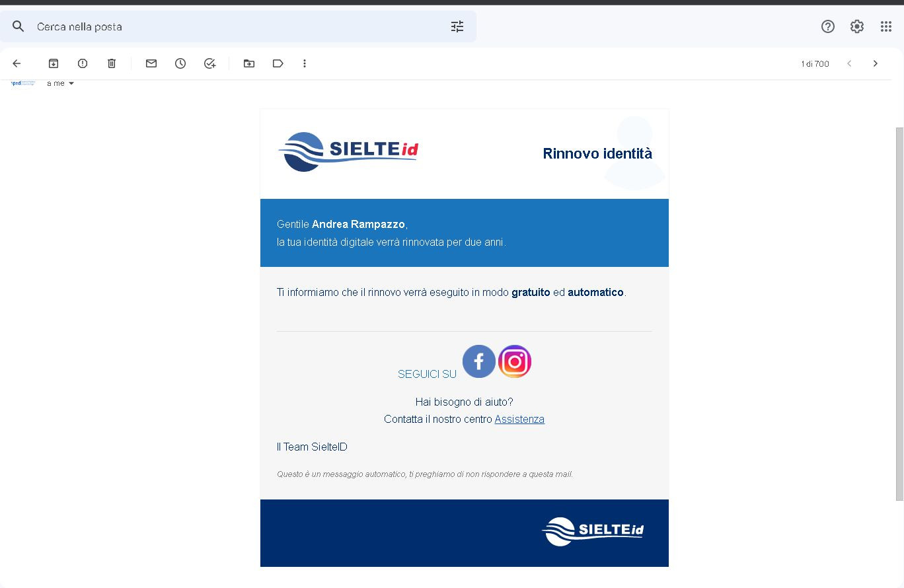The image size is (904, 588).
Task: Click the SIELTEid logo in email header
Action: coord(348,152)
